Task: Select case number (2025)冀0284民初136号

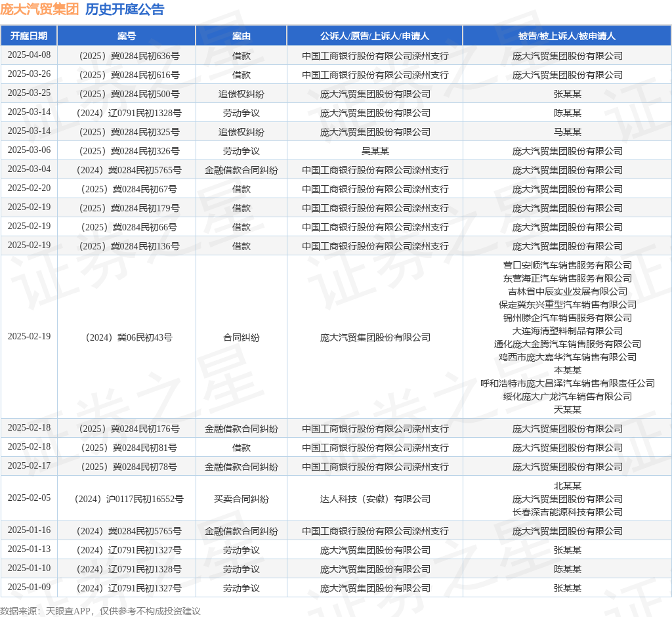Action: tap(129, 246)
